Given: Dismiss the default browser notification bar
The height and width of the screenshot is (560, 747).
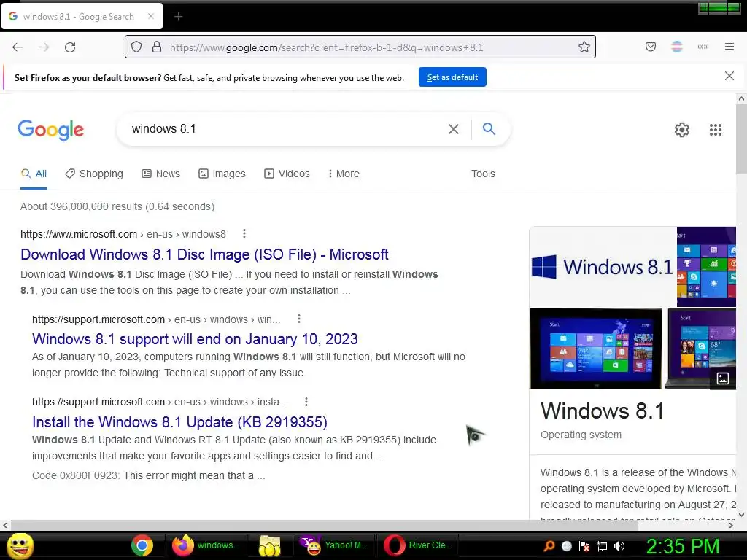Looking at the screenshot, I should [729, 76].
